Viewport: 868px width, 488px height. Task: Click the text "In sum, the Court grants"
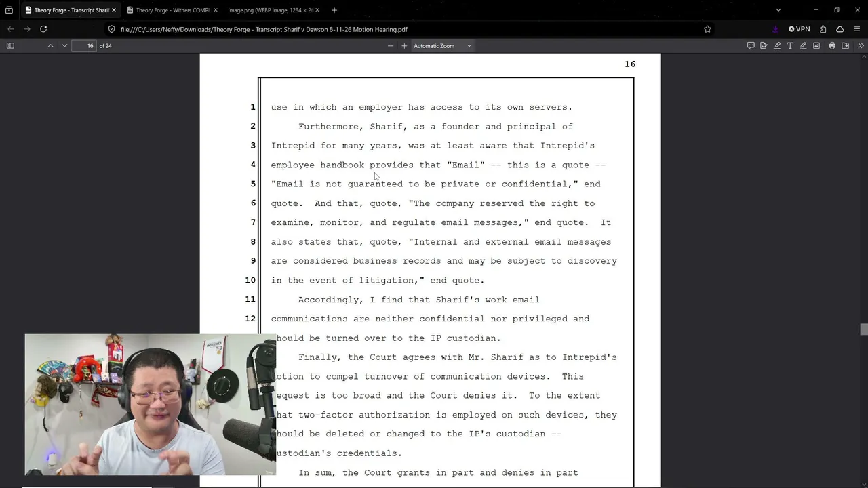click(x=363, y=473)
